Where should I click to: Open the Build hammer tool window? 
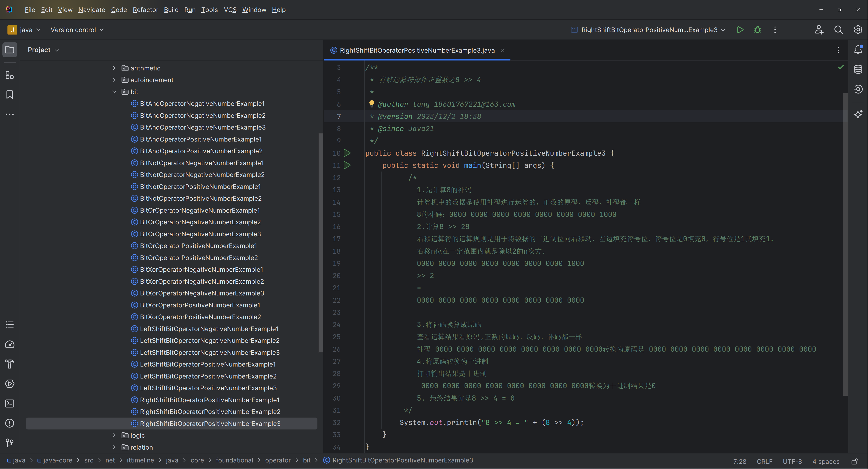pyautogui.click(x=10, y=364)
